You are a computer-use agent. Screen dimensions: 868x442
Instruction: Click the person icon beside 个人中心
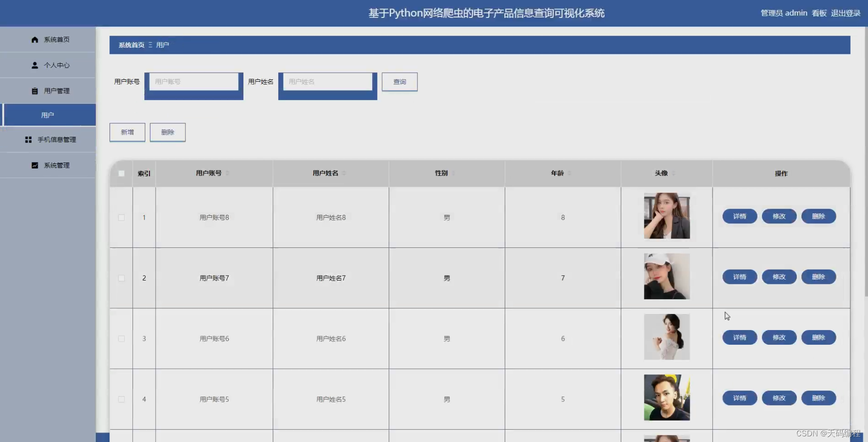coord(34,65)
